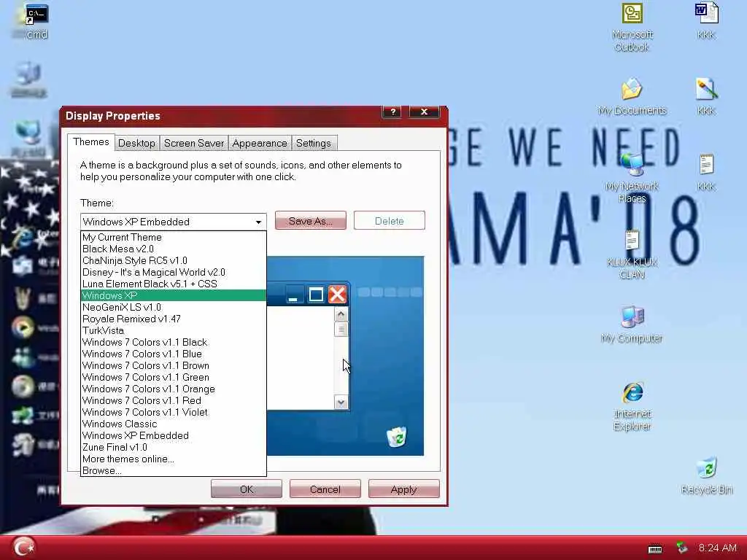Image resolution: width=747 pixels, height=560 pixels.
Task: Open the Recycle Bin on desktop
Action: pyautogui.click(x=706, y=475)
